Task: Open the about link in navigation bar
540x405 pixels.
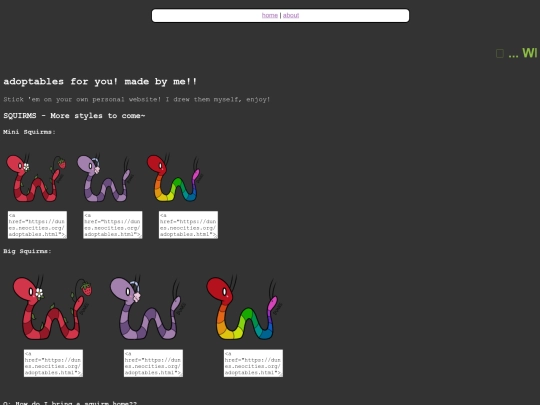Action: tap(291, 15)
